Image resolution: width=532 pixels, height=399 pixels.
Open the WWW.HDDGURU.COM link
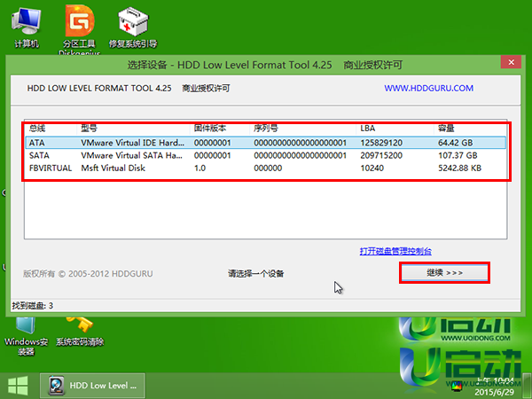coord(428,88)
